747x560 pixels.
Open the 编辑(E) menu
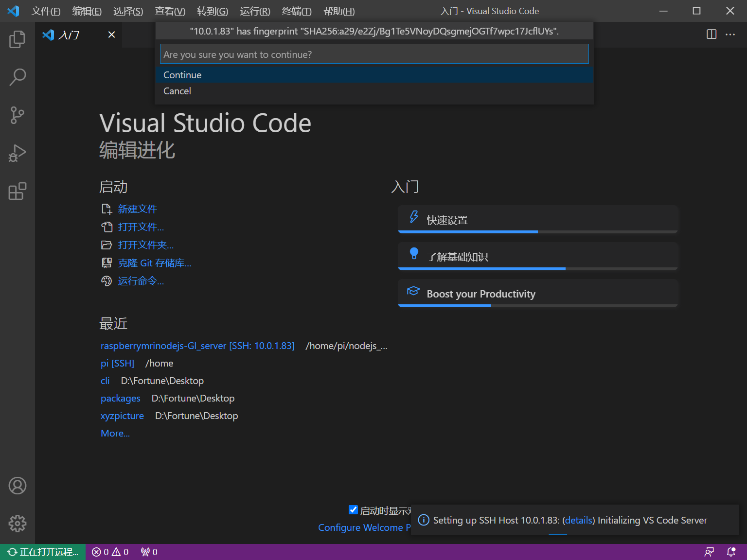(x=87, y=11)
